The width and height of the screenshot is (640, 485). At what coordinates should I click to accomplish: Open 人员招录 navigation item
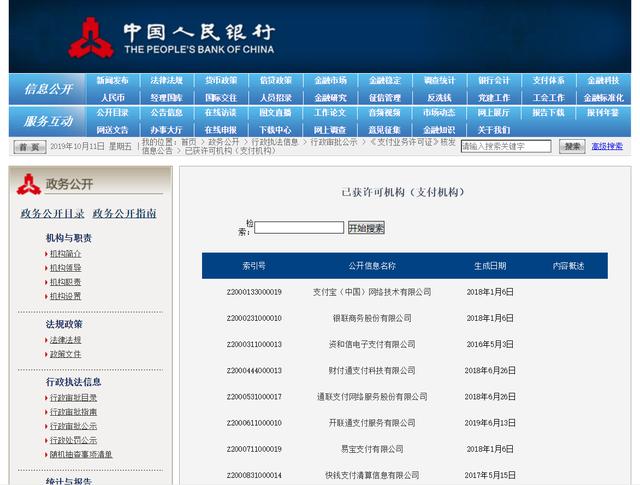tap(276, 98)
